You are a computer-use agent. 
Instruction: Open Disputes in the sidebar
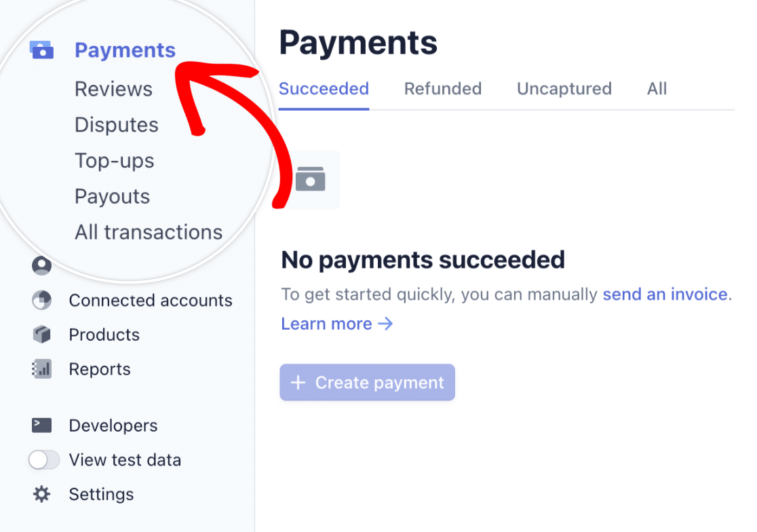coord(117,125)
